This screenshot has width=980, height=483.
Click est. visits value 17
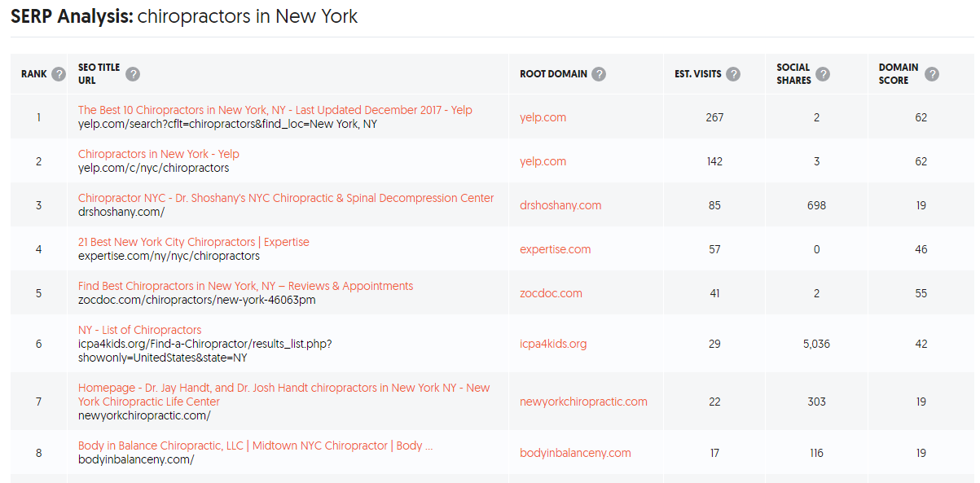coord(714,453)
